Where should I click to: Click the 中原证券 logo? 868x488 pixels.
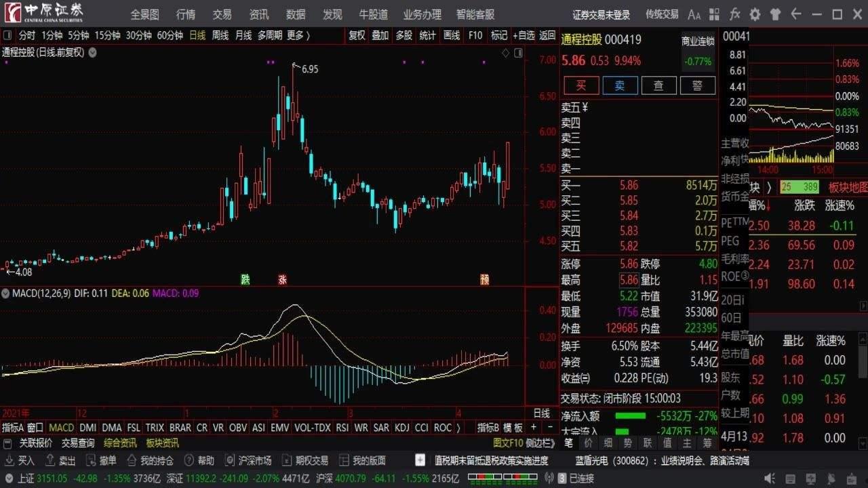pos(43,13)
